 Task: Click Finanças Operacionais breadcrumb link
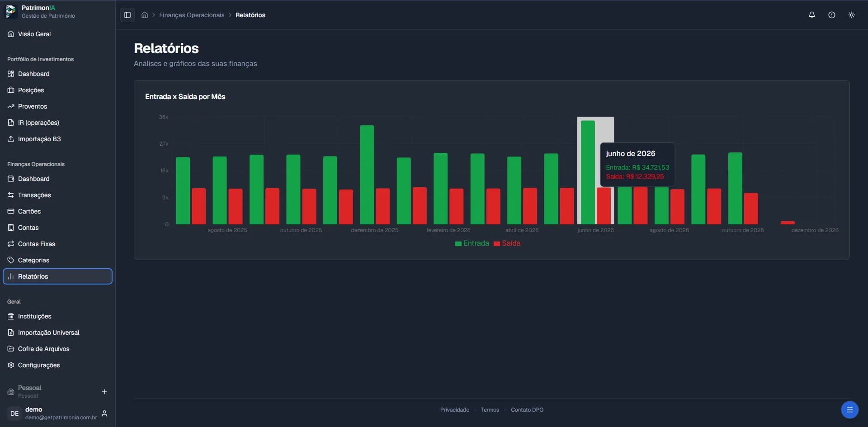[x=192, y=15]
